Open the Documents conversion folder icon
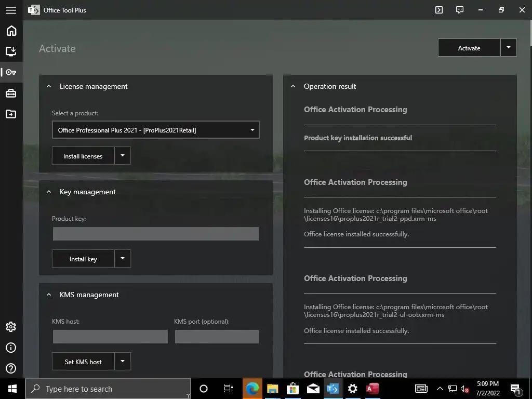This screenshot has height=399, width=532. pyautogui.click(x=11, y=114)
